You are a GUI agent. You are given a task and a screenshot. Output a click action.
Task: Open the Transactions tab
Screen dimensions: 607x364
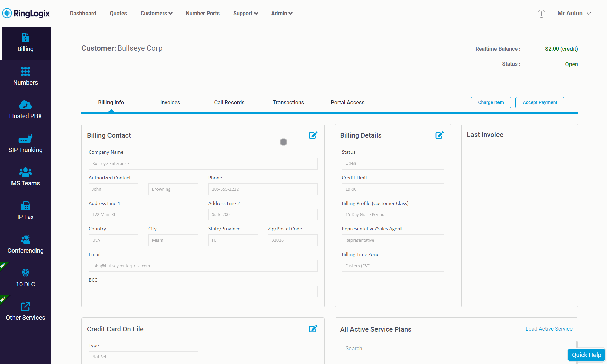pos(288,102)
